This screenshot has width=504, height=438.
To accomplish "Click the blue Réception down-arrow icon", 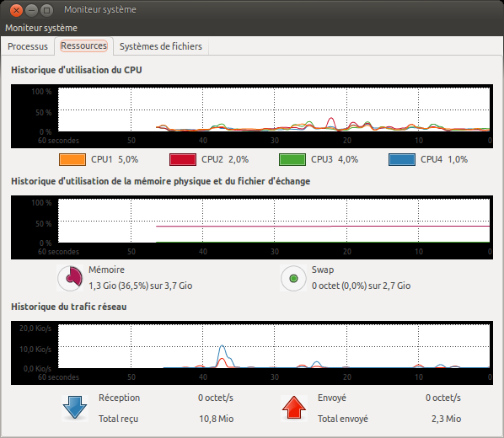I will tap(75, 408).
